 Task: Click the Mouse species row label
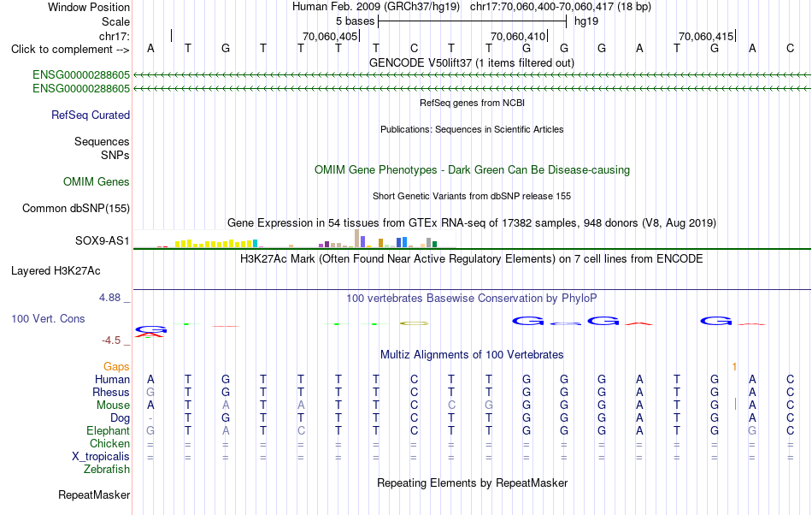[x=113, y=405]
